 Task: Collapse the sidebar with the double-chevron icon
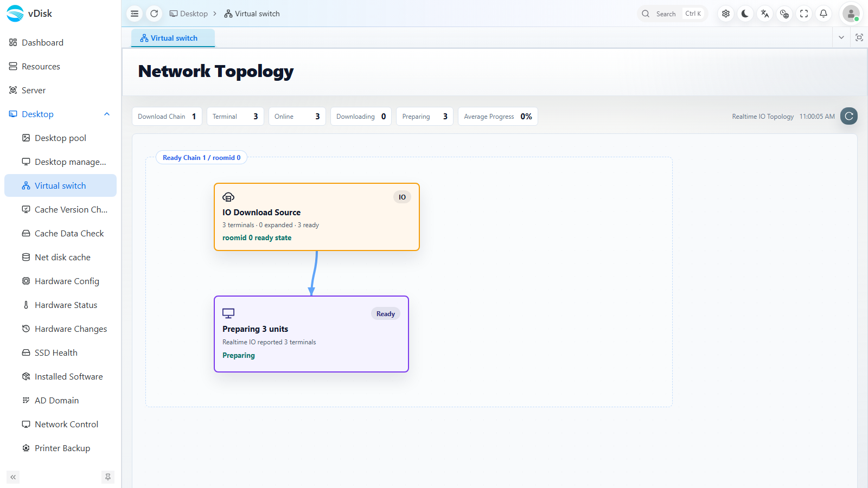tap(13, 477)
